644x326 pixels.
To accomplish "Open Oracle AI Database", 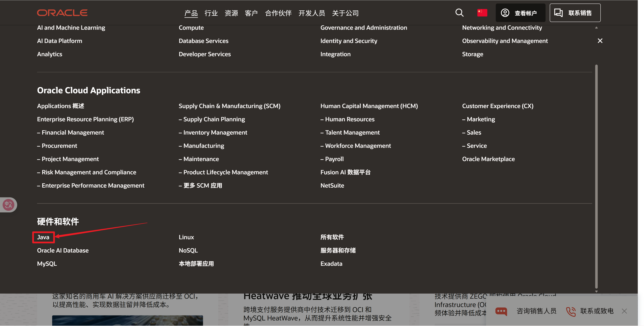I will [x=63, y=250].
